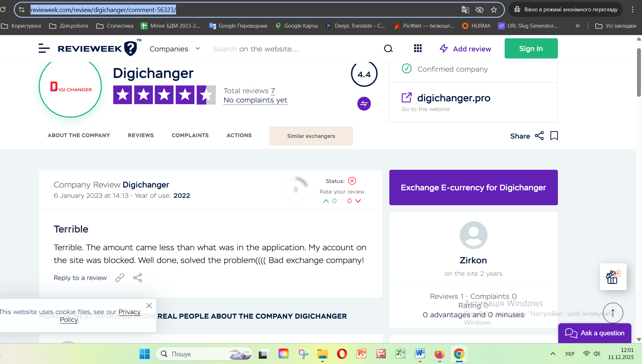Switch to the Actions tab

click(239, 135)
